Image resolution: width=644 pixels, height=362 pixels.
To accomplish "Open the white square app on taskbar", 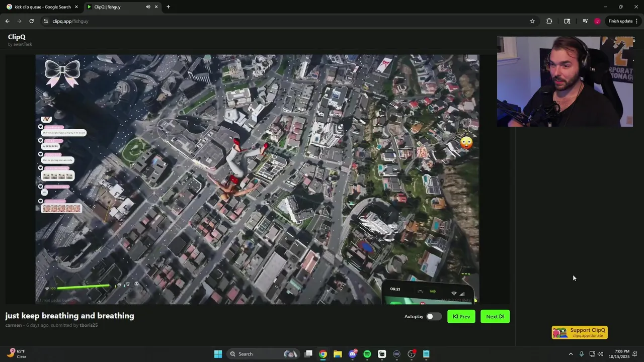I will pos(382,354).
